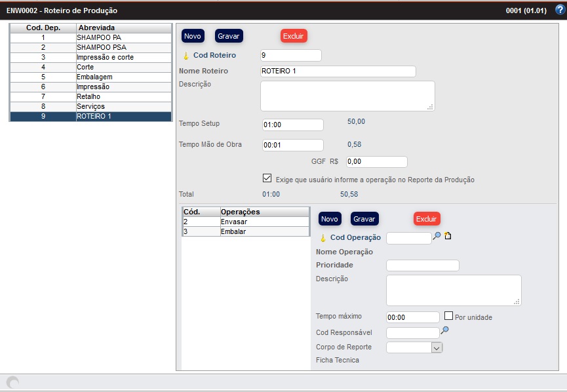This screenshot has width=567, height=392.
Task: Click into the Nome Roteiro text field
Action: 338,71
